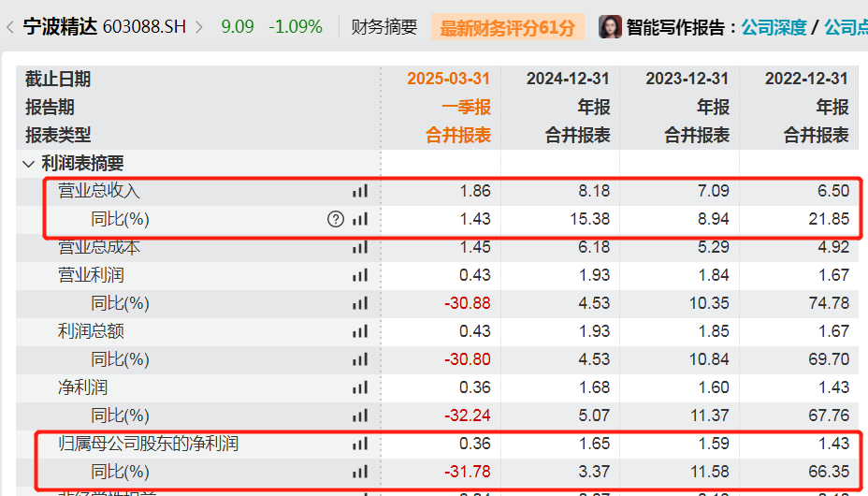Open the 财务摘要 tab
Viewport: 868px width, 496px height.
coord(383,27)
